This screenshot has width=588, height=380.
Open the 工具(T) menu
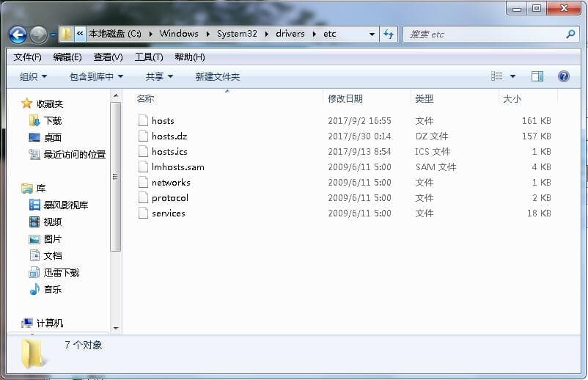click(148, 57)
